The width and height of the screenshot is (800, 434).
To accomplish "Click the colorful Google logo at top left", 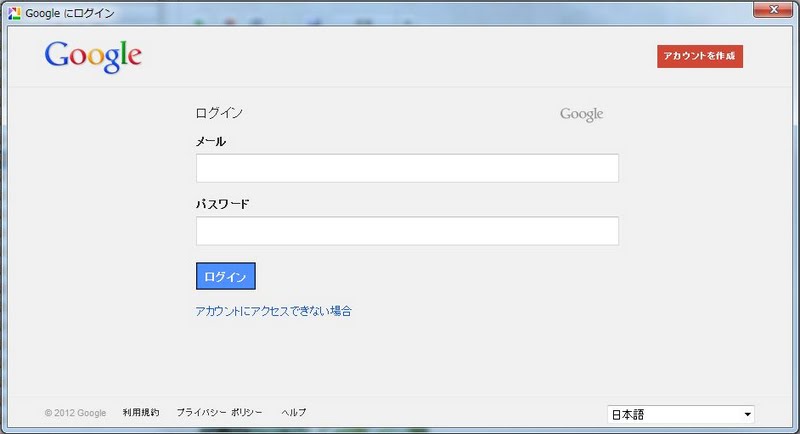I will click(x=93, y=57).
